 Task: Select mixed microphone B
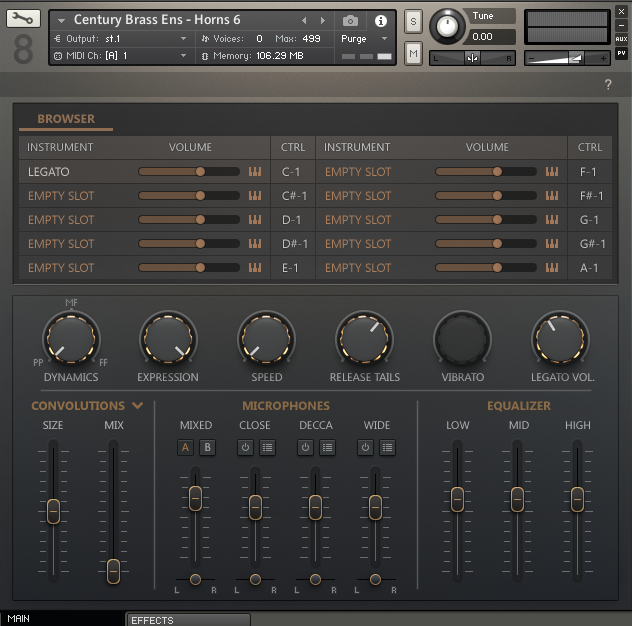coord(208,447)
